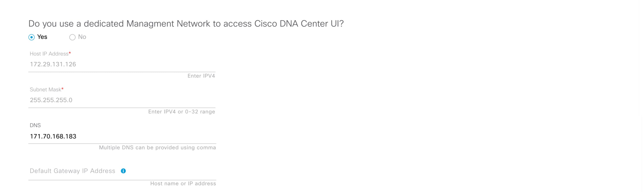Click the 'DNS' field label
The image size is (644, 192).
coord(35,126)
